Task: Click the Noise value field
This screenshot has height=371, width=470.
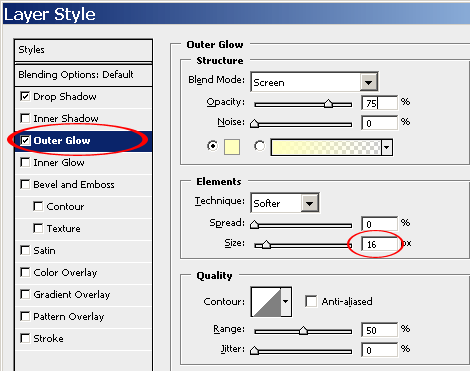Action: (380, 123)
